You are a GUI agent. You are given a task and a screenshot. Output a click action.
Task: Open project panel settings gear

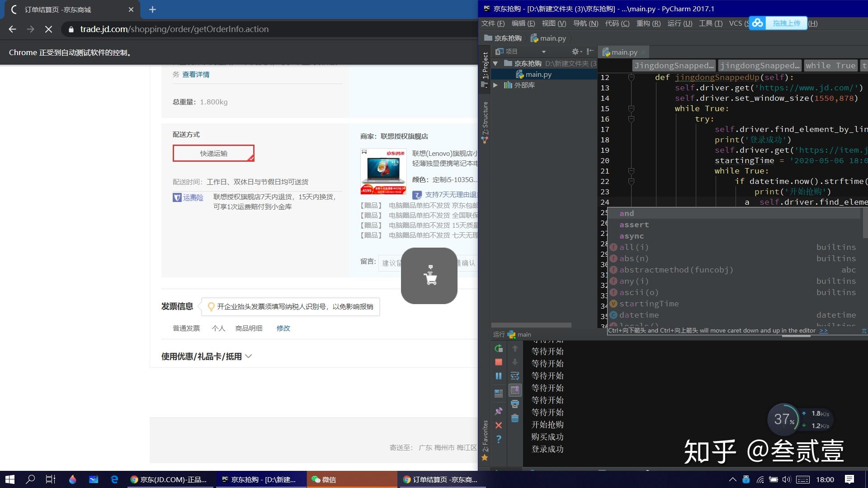(x=575, y=52)
